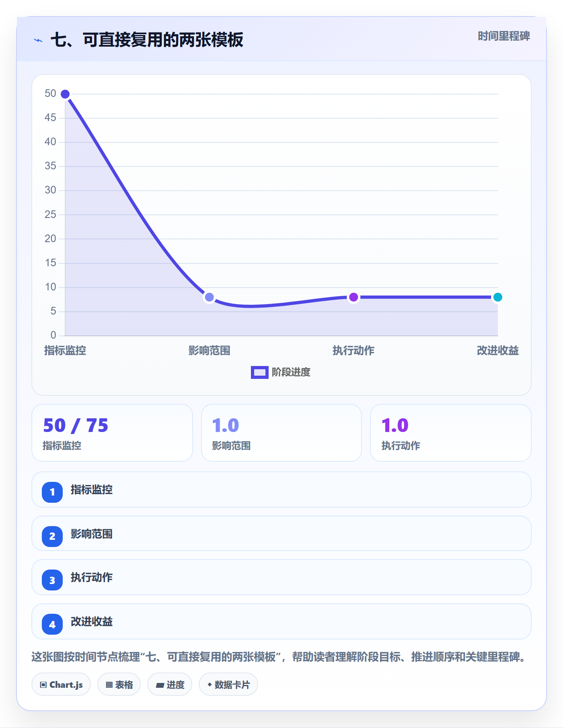Image resolution: width=563 pixels, height=728 pixels.
Task: Click the number 3 step badge
Action: (x=52, y=580)
